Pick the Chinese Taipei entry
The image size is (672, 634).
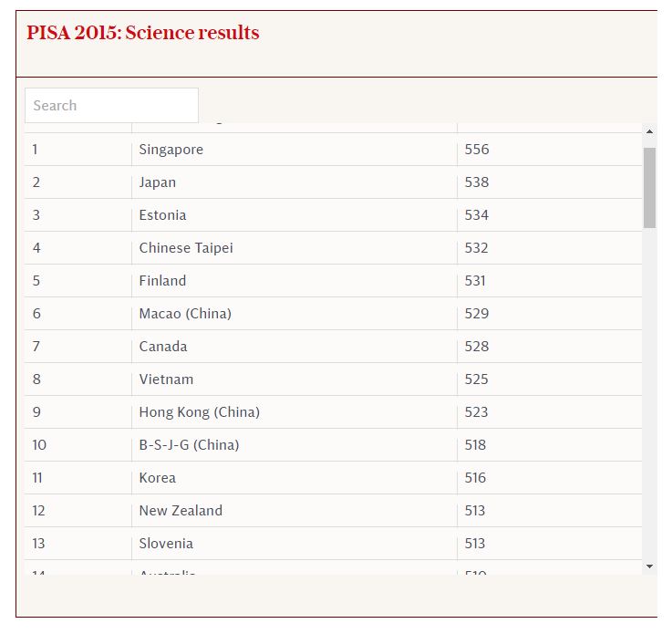pos(186,248)
